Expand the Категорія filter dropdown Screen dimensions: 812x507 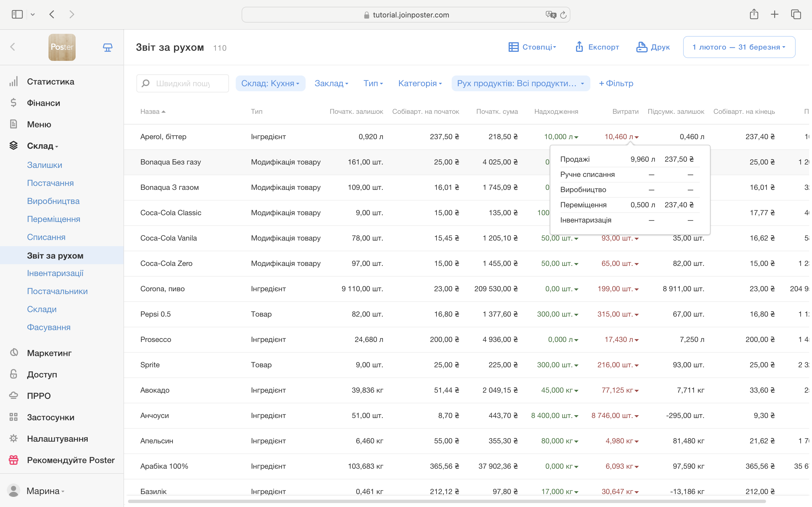(x=420, y=83)
